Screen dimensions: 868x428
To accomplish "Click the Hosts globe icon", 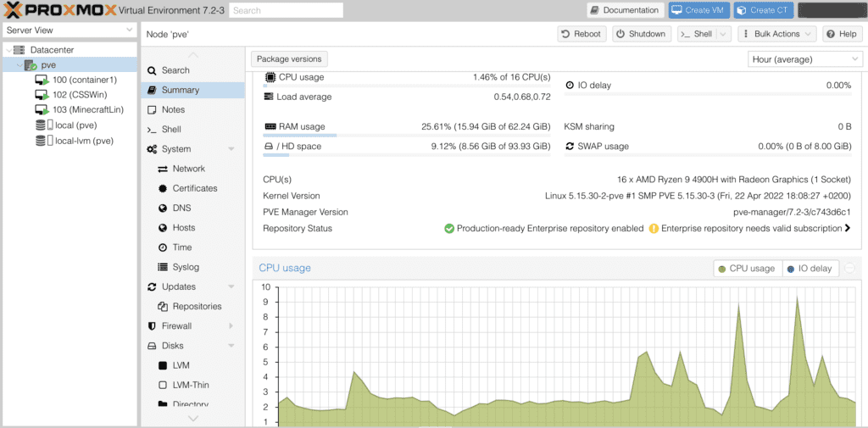I will point(163,228).
